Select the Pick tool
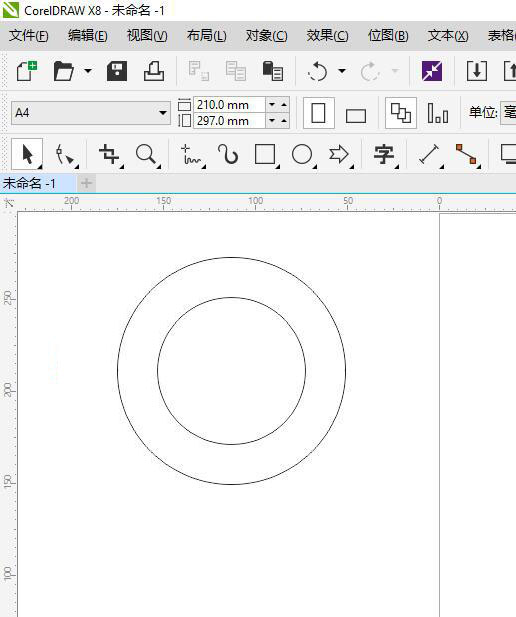Screen dimensions: 516x617 [x=27, y=154]
